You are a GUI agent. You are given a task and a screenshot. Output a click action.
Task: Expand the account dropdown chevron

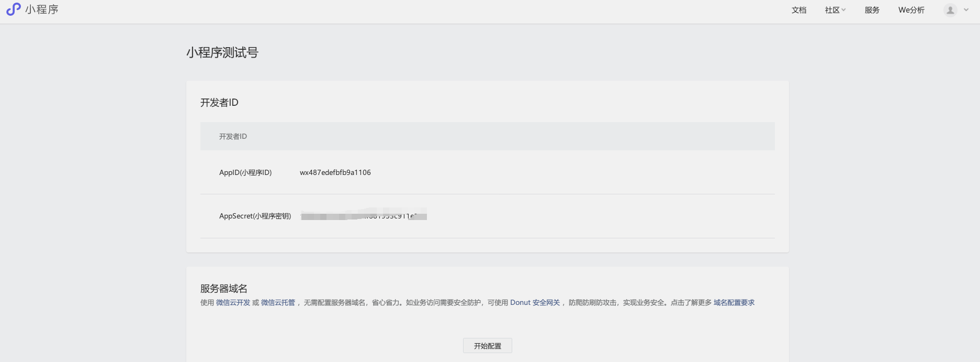(x=966, y=10)
